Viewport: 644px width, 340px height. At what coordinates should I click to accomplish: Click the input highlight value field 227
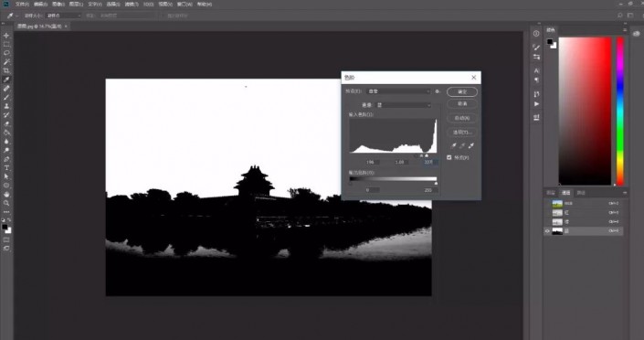[429, 163]
